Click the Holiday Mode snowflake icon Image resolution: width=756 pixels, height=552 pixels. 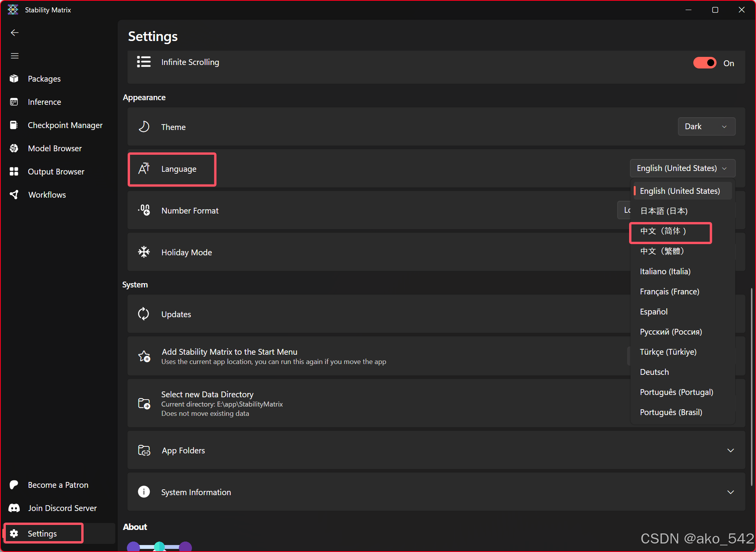click(x=144, y=252)
